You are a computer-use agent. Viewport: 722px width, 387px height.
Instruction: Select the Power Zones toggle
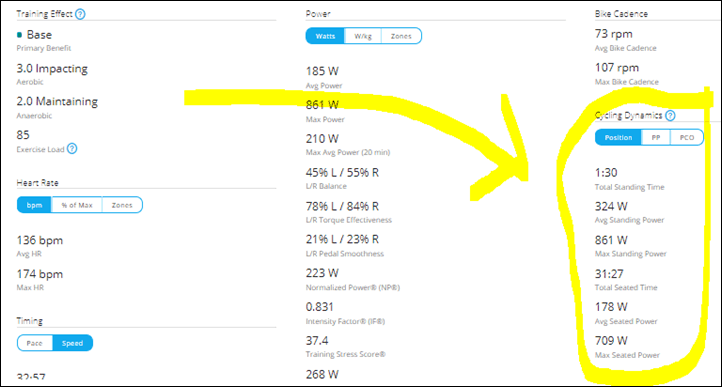[401, 36]
